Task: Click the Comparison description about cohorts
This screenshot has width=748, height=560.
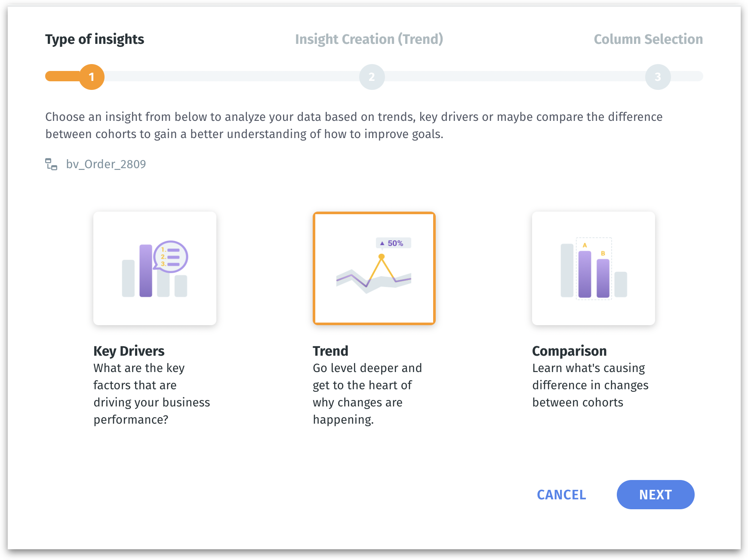Action: tap(590, 385)
